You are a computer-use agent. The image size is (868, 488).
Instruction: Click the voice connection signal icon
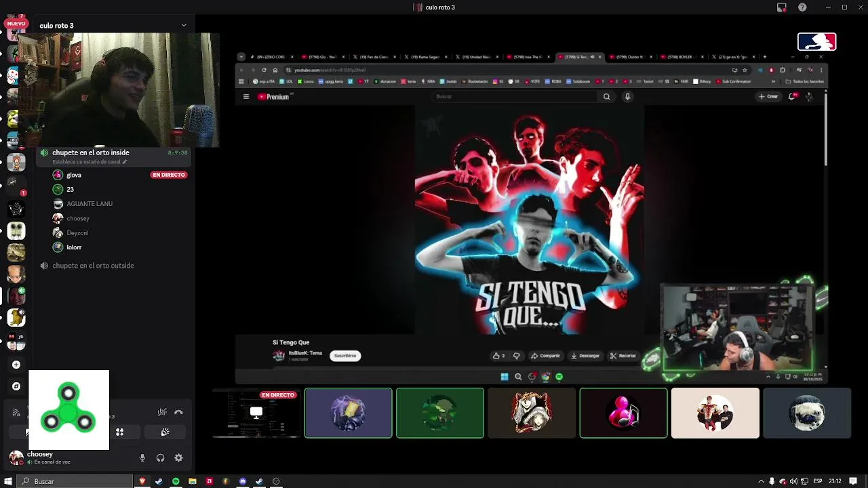16,412
